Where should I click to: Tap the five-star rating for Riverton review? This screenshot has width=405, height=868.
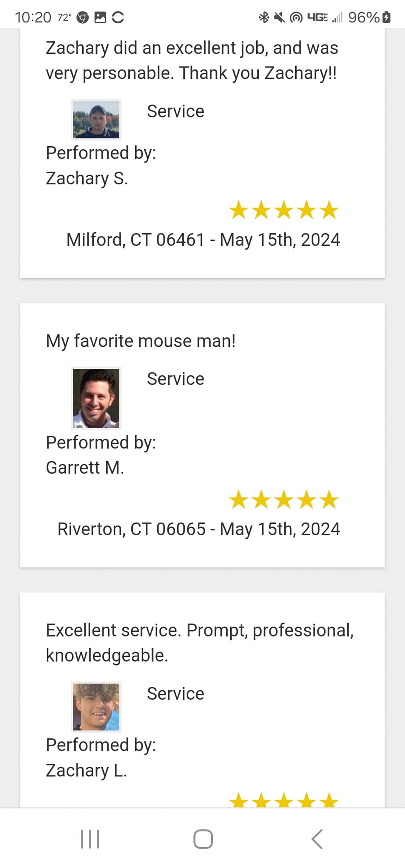coord(284,500)
